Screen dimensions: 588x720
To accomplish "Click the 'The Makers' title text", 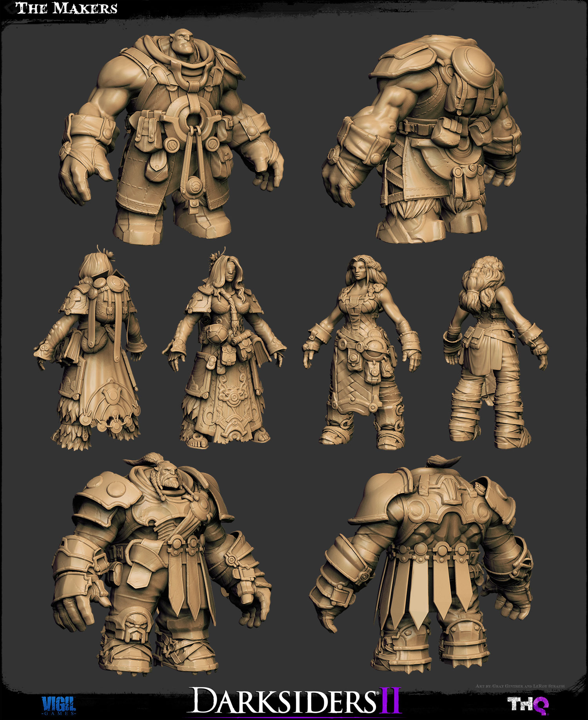I will tap(67, 8).
